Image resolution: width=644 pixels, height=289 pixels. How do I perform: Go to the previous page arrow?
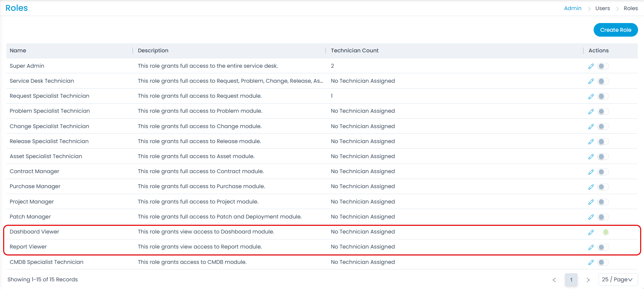pyautogui.click(x=554, y=280)
